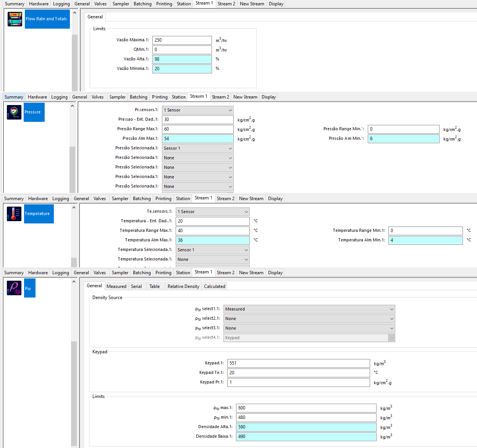Click the Temperatura Range Min.1 field
477x448 pixels.
pos(425,231)
